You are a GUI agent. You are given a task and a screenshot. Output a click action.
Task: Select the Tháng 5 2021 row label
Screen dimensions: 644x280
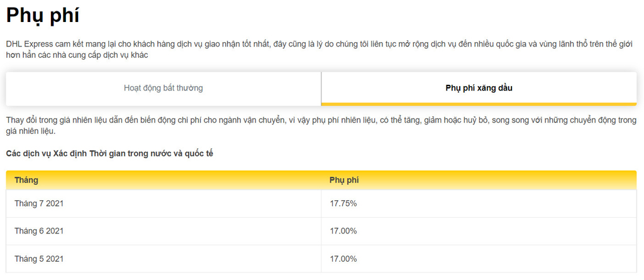click(x=39, y=259)
